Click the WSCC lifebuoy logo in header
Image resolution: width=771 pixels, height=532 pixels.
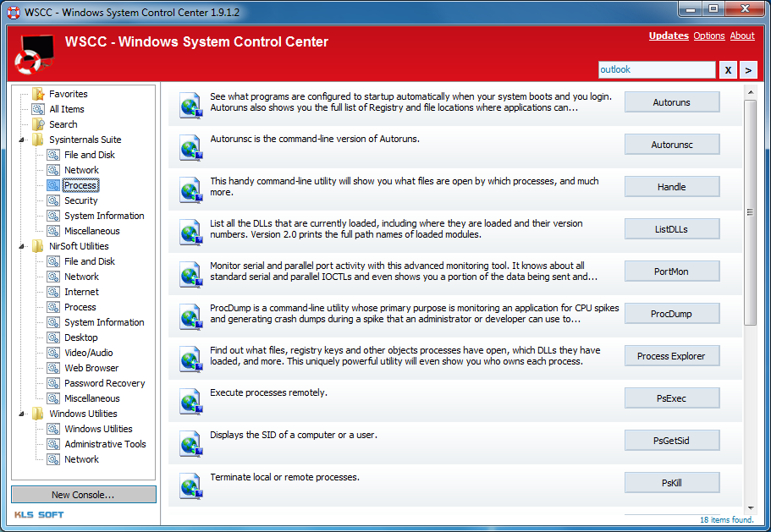point(34,54)
